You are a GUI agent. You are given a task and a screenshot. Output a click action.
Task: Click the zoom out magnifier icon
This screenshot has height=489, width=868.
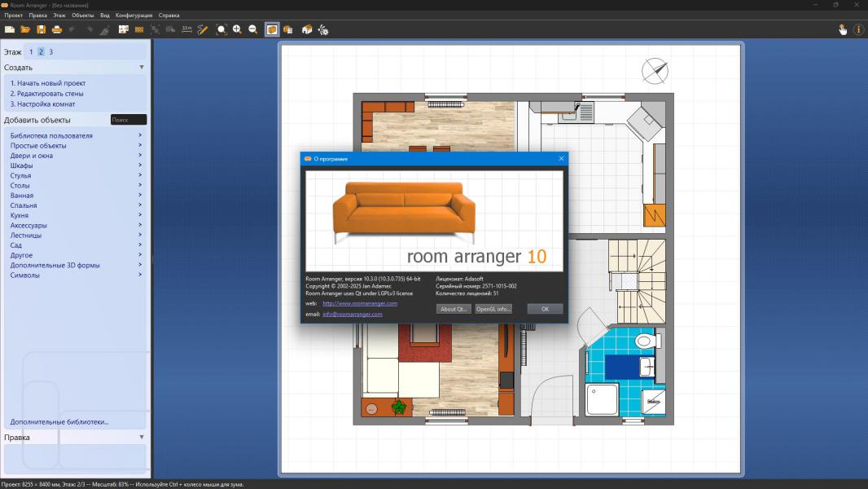[x=252, y=29]
